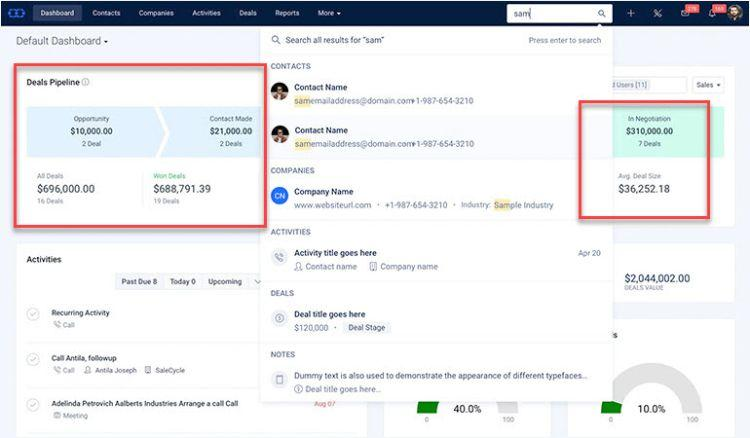This screenshot has width=750, height=438.
Task: Open Activity title goes here result
Action: 436,259
